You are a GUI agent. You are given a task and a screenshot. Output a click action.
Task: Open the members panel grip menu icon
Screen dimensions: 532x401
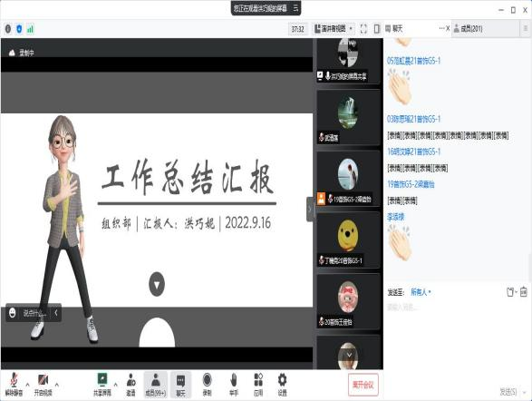tap(526, 29)
